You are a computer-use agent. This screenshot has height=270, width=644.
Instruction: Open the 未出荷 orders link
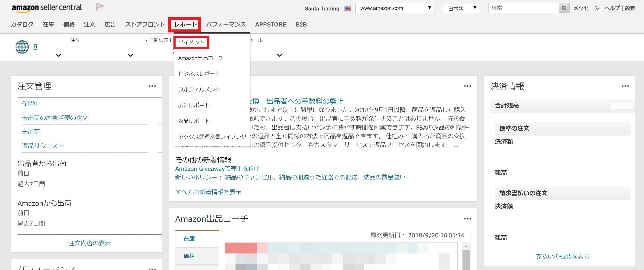pos(31,132)
